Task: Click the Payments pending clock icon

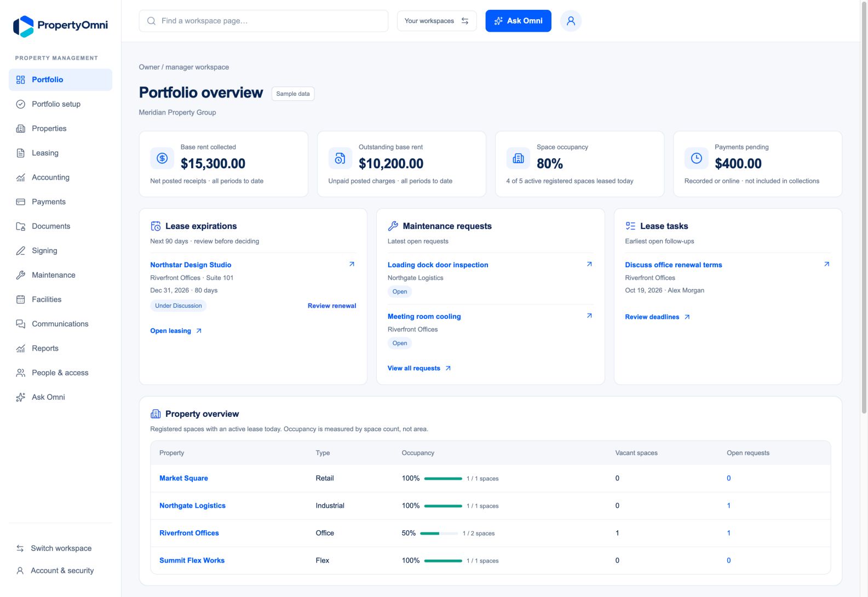Action: (696, 158)
